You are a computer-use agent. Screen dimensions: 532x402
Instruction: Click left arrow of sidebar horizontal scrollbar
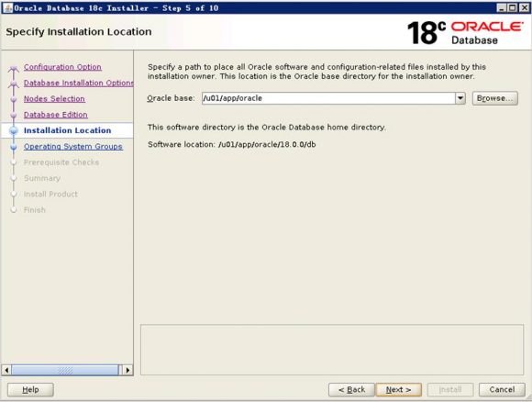(6, 370)
